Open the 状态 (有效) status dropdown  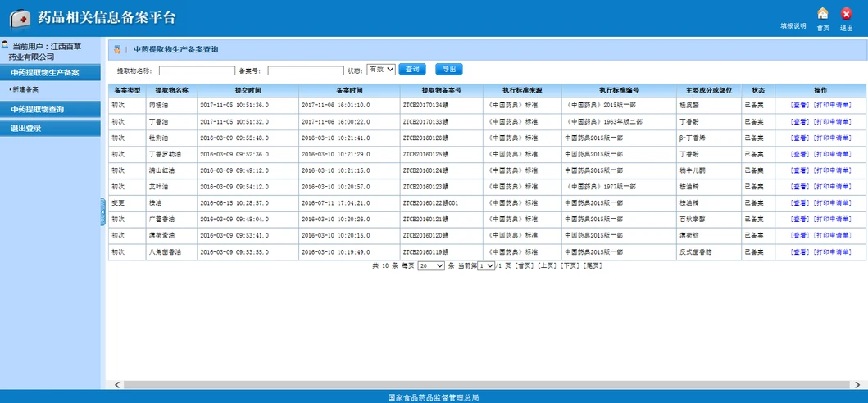click(x=381, y=70)
